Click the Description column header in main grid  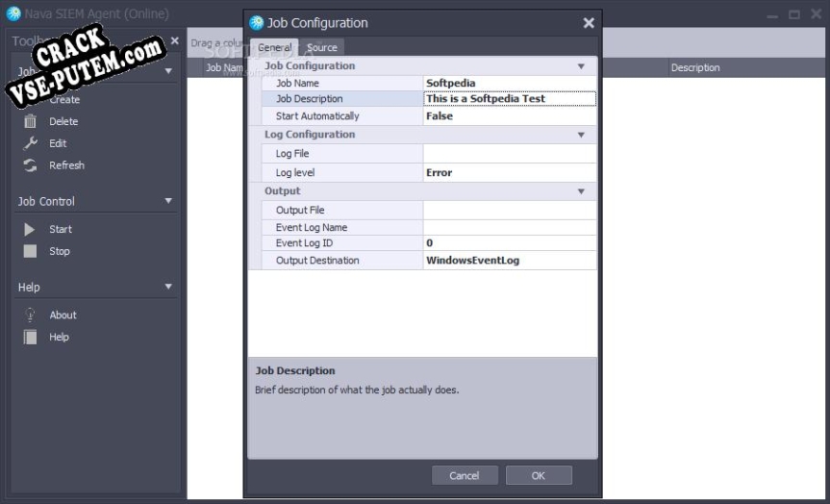point(695,67)
